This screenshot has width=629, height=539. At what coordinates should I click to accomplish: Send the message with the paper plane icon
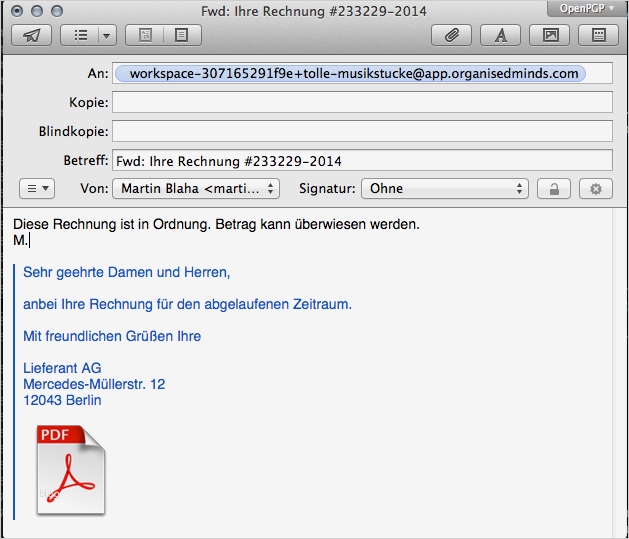coord(32,35)
